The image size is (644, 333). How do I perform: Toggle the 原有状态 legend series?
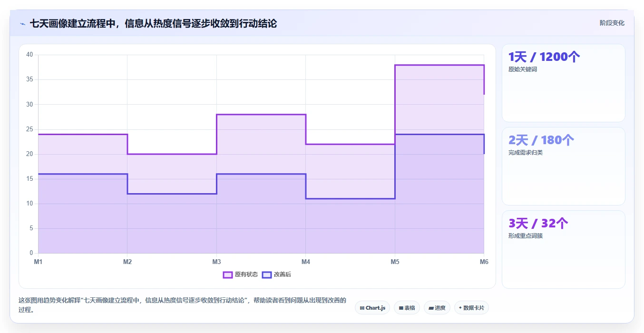(240, 274)
